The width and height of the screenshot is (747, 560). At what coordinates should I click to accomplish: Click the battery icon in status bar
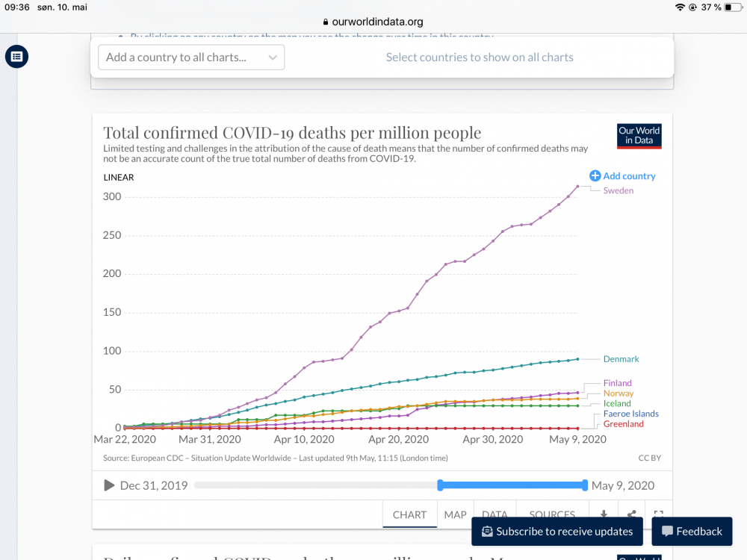tap(731, 7)
